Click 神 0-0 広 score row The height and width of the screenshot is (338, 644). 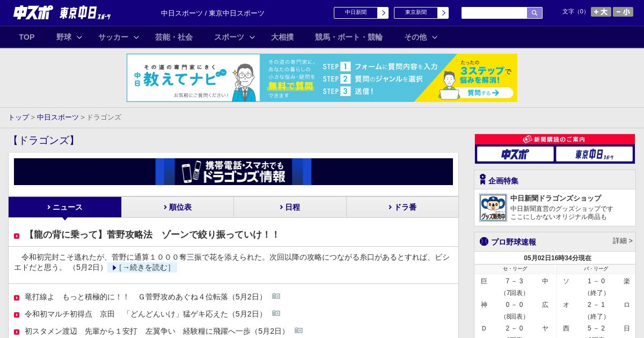coord(515,305)
